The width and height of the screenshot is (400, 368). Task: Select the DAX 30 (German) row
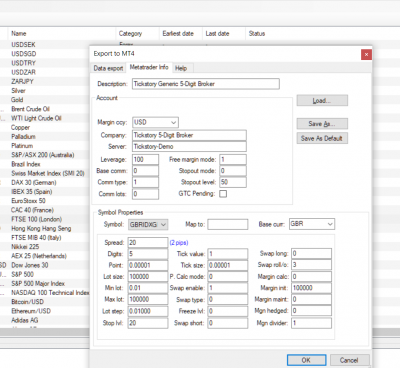45,183
